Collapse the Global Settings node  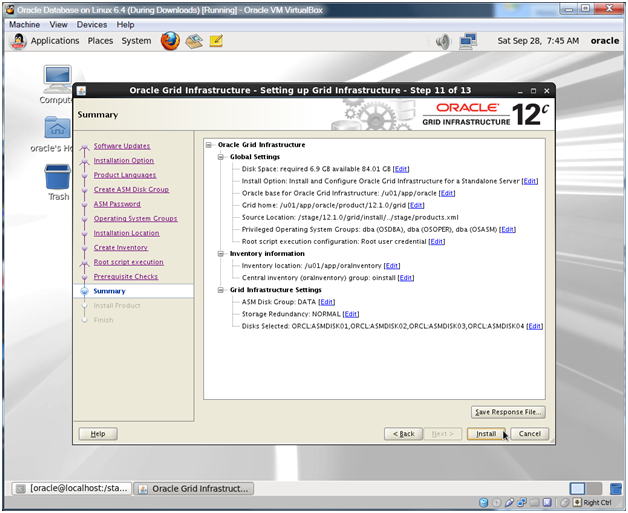(222, 157)
